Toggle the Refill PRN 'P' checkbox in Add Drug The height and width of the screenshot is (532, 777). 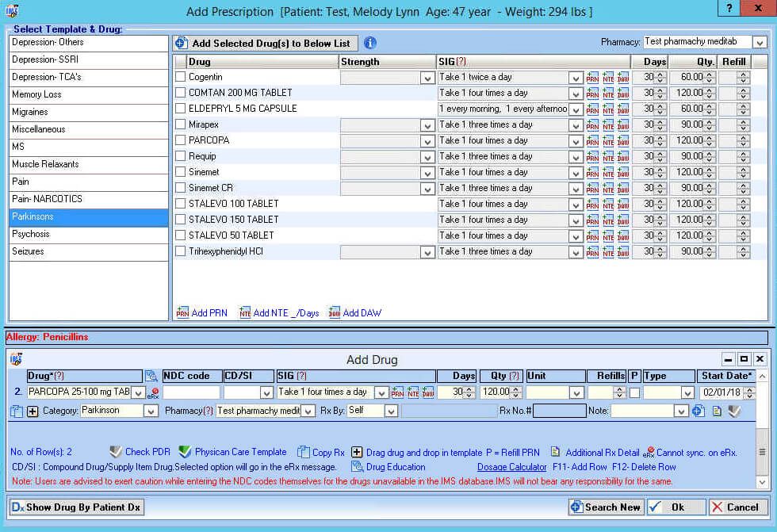coord(634,392)
